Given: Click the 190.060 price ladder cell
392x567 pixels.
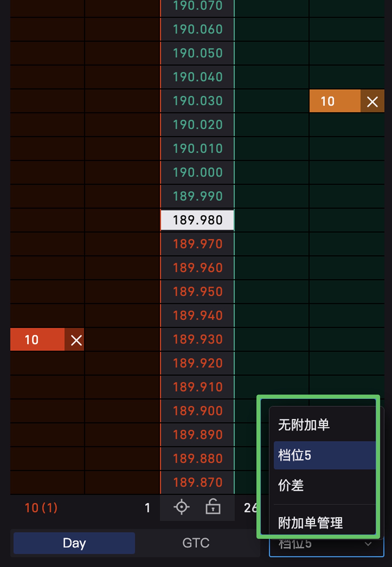Looking at the screenshot, I should click(x=197, y=29).
